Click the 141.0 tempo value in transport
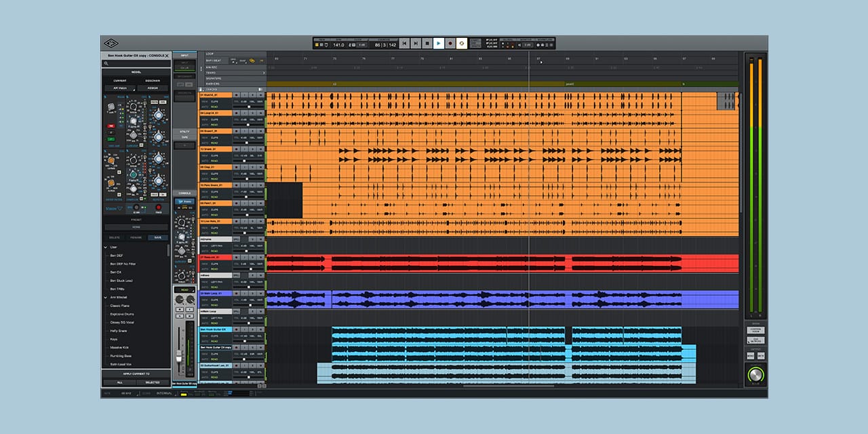 [338, 45]
